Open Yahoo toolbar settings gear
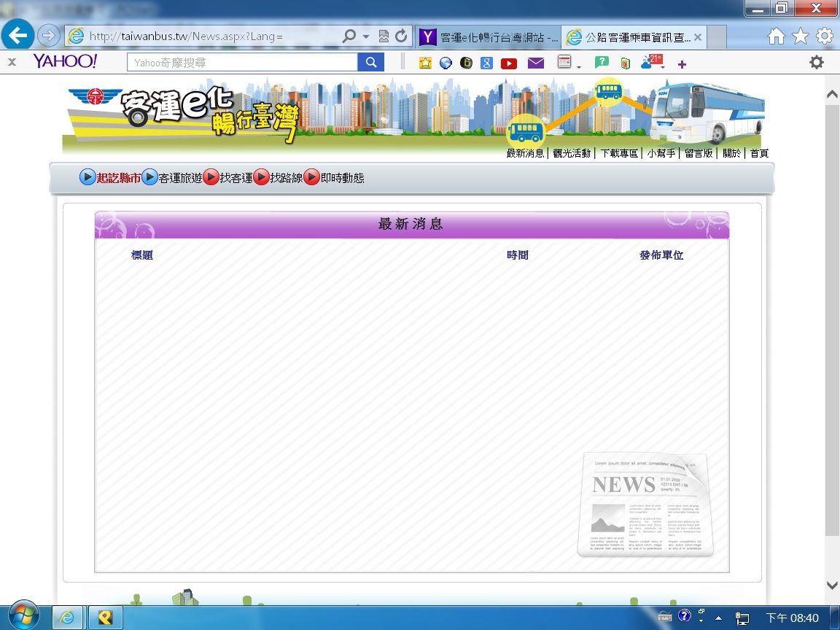This screenshot has width=840, height=630. click(x=817, y=63)
